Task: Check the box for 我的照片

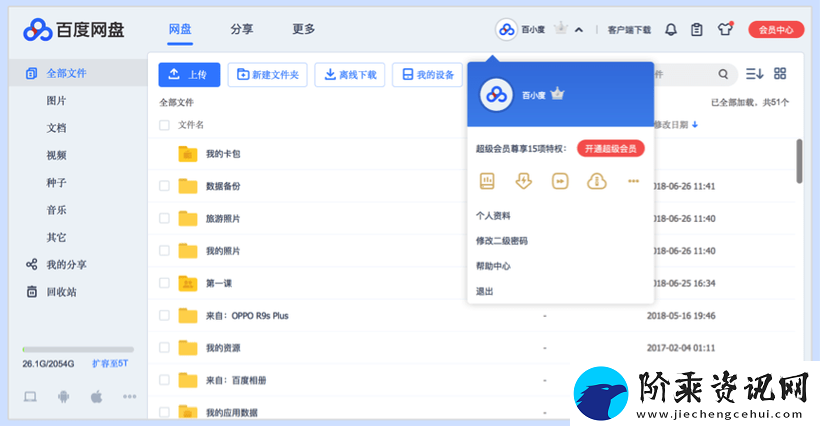Action: tap(164, 251)
